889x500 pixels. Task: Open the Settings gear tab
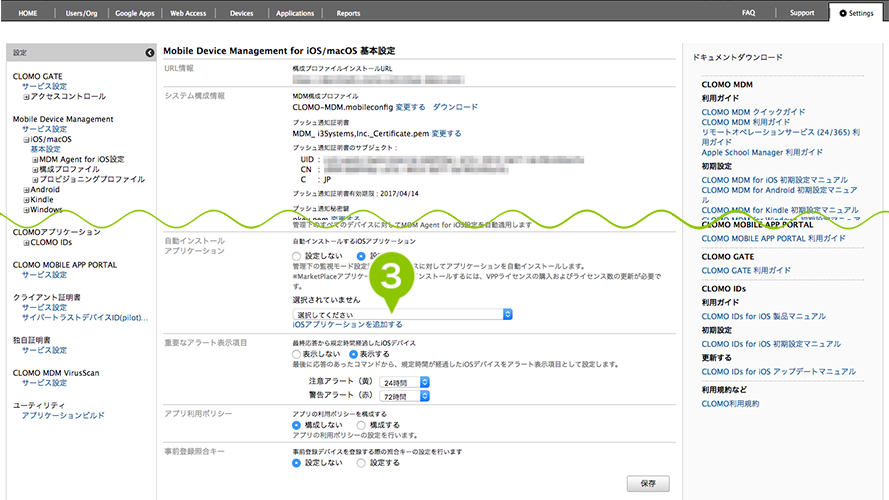(x=857, y=13)
